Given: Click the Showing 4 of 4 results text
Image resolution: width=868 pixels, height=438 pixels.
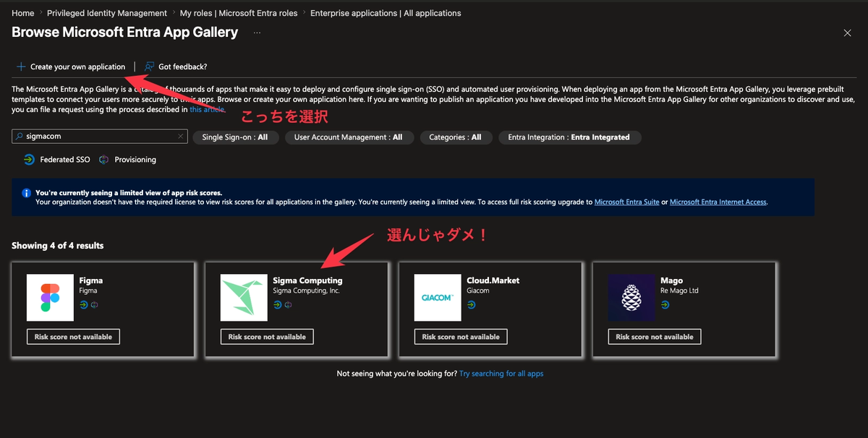Looking at the screenshot, I should 58,246.
